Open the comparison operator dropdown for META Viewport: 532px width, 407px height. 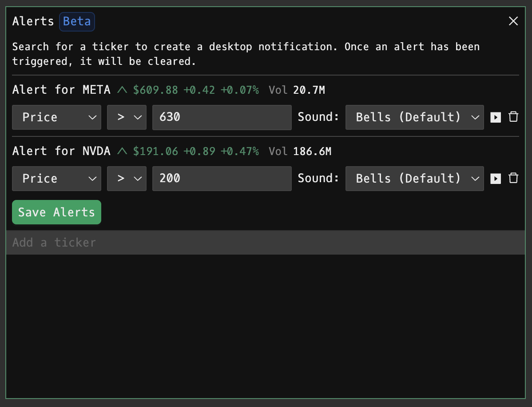click(127, 117)
